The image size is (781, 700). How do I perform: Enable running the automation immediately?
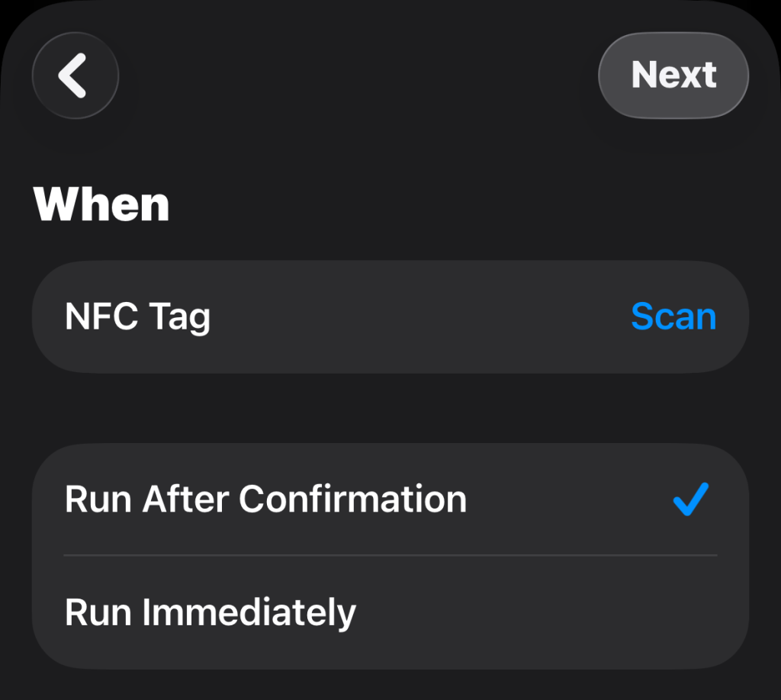(x=389, y=612)
